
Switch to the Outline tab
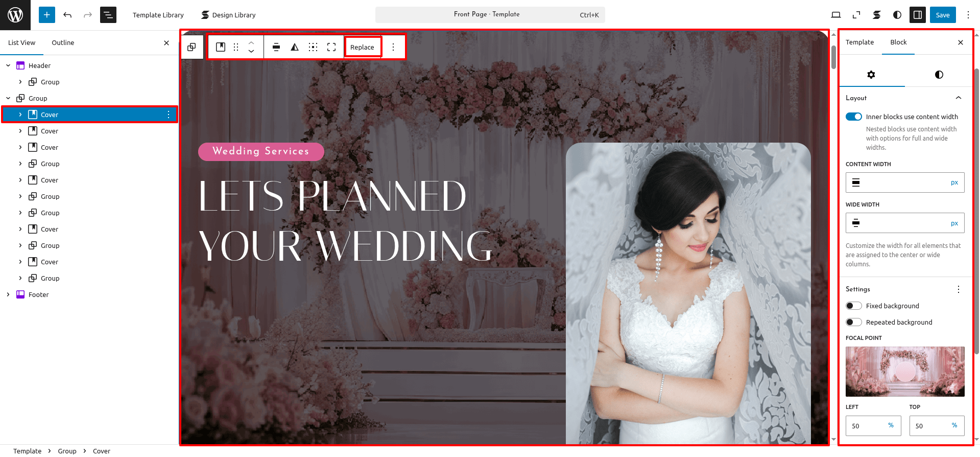pos(63,42)
